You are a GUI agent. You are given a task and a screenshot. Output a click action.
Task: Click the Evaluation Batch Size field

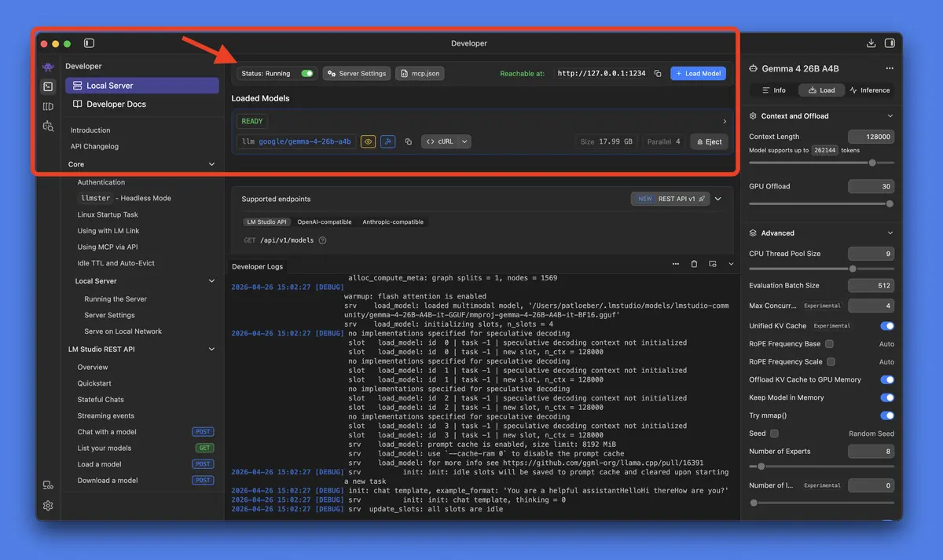pos(871,285)
